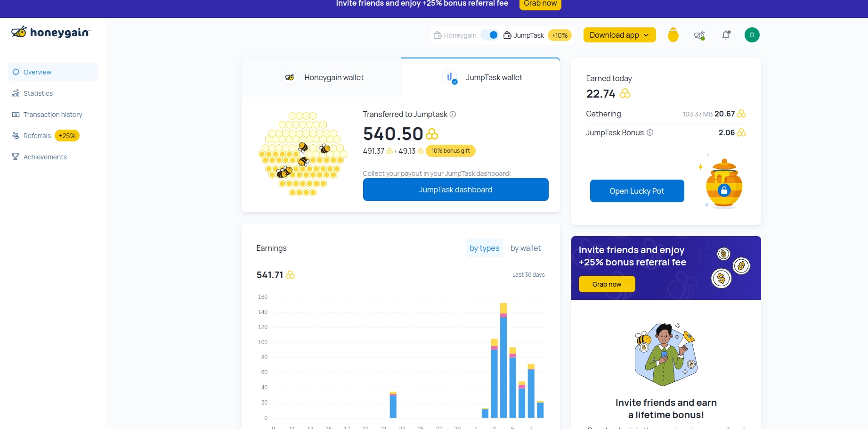Switch to JumpTask wallet tab
Screen dimensions: 868x429
[480, 77]
